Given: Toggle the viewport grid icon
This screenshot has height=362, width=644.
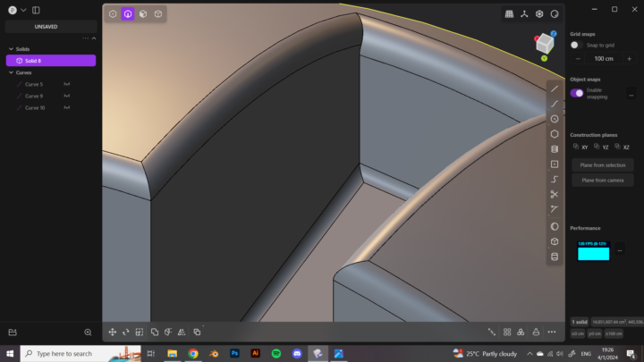Looking at the screenshot, I should click(509, 14).
